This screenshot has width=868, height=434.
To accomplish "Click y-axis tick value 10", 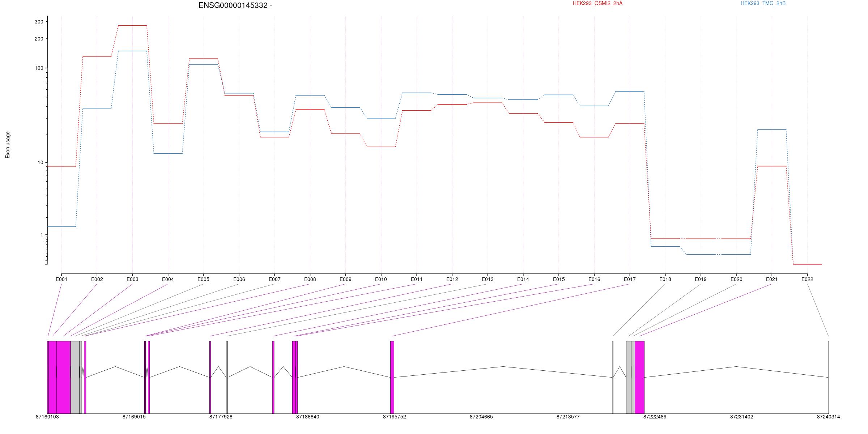I will (x=41, y=162).
